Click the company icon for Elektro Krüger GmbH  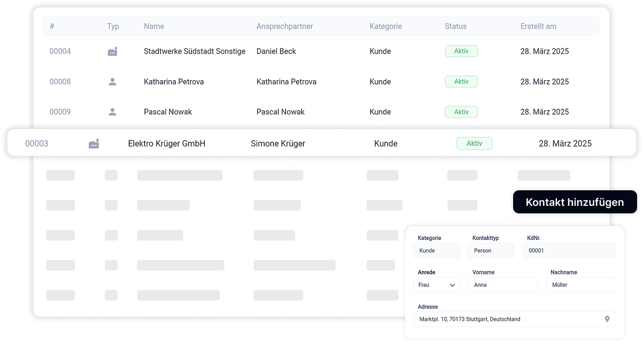[93, 144]
